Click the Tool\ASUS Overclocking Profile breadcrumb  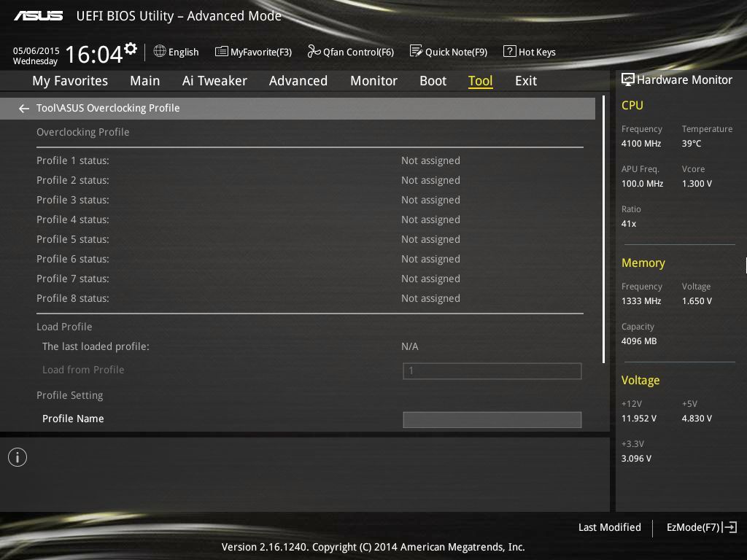(108, 108)
